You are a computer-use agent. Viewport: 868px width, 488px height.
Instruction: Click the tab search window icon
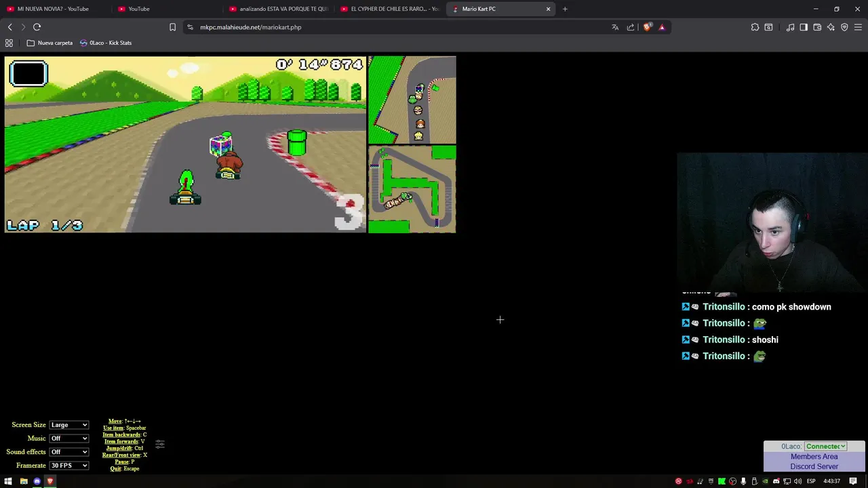click(768, 27)
